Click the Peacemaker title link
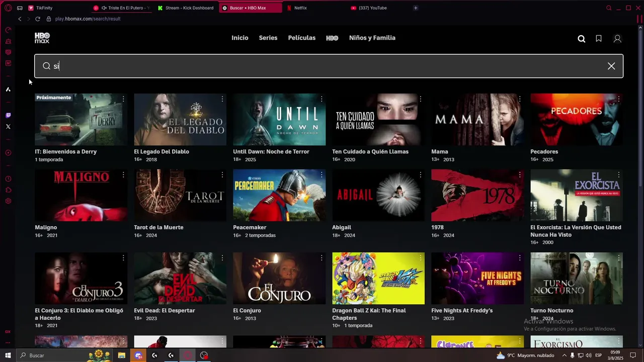The height and width of the screenshot is (362, 644). [250, 228]
